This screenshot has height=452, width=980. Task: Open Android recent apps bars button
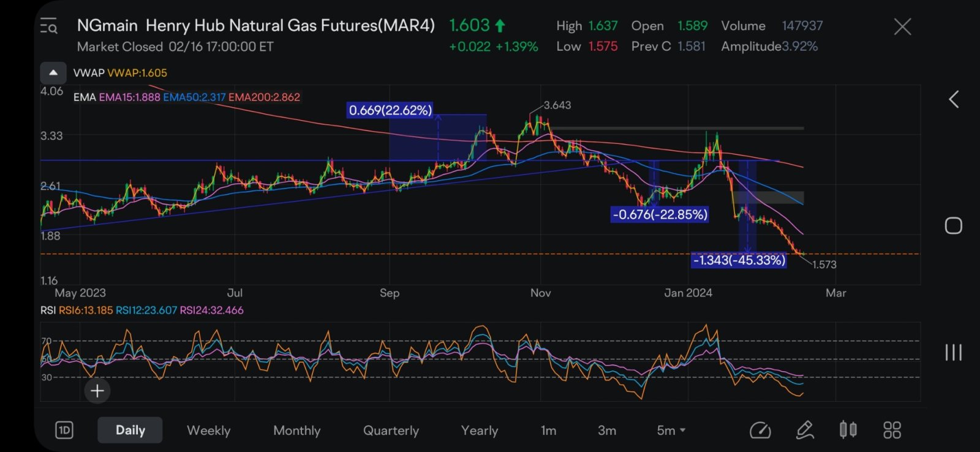pyautogui.click(x=953, y=352)
